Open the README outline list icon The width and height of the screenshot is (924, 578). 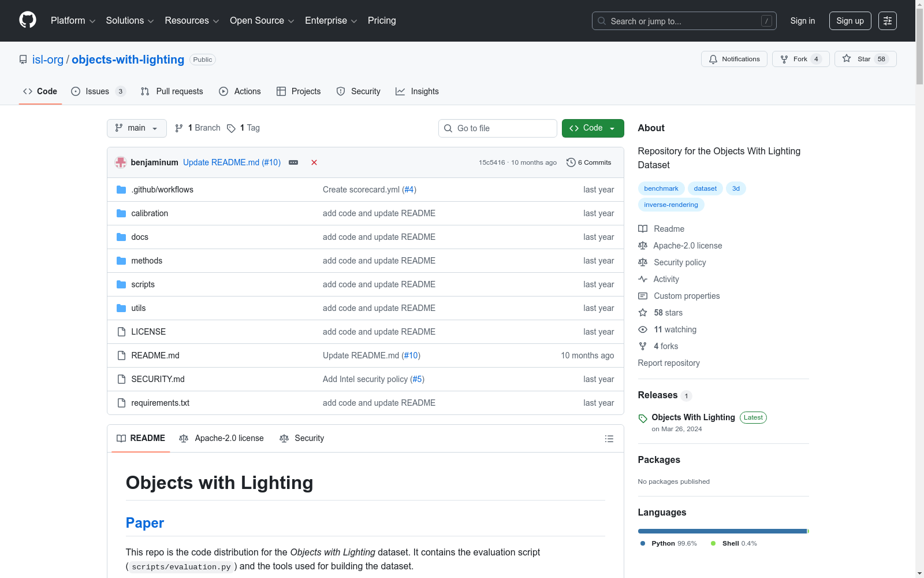(609, 439)
